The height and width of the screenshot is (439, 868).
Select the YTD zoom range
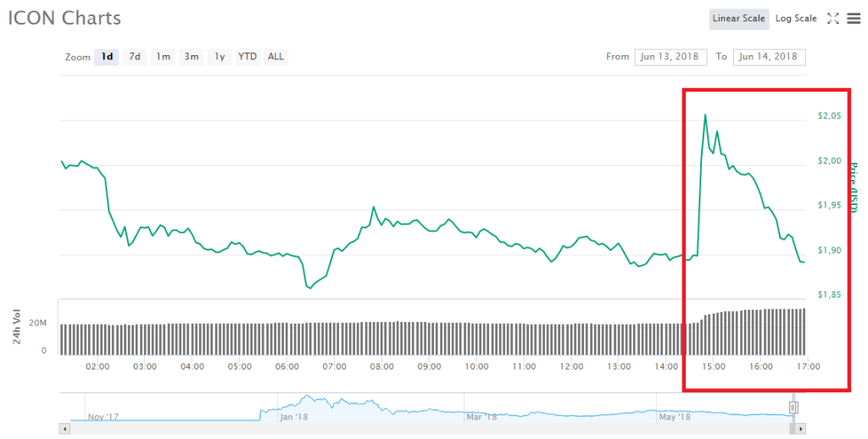pos(248,57)
